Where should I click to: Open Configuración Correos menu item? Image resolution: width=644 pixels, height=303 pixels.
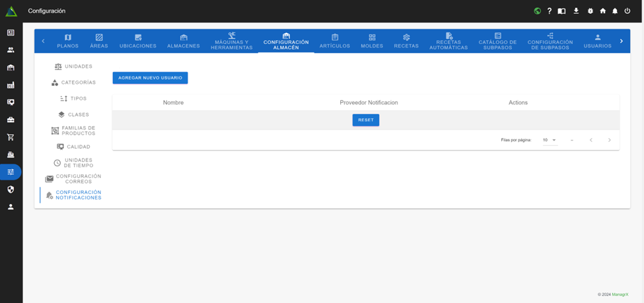click(x=73, y=179)
